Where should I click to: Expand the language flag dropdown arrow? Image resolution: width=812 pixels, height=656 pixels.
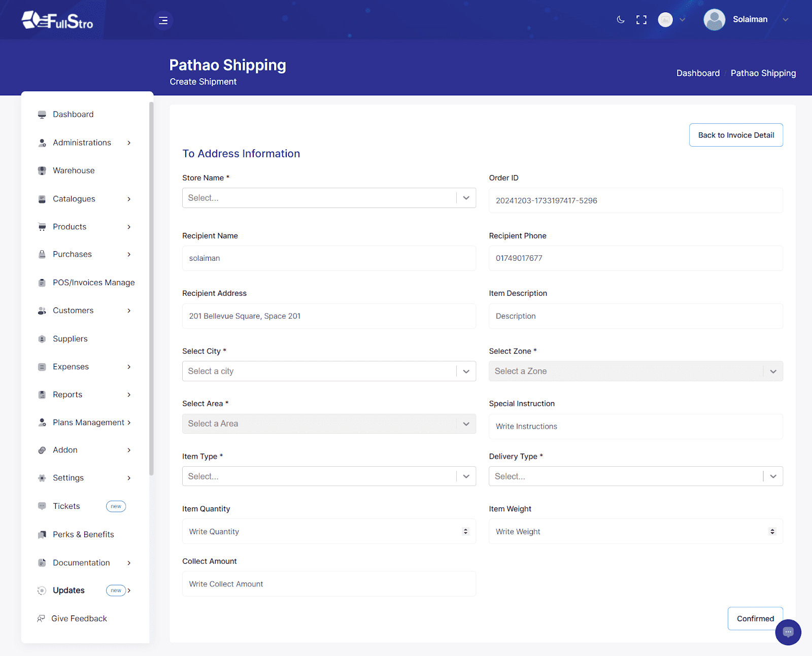(682, 20)
